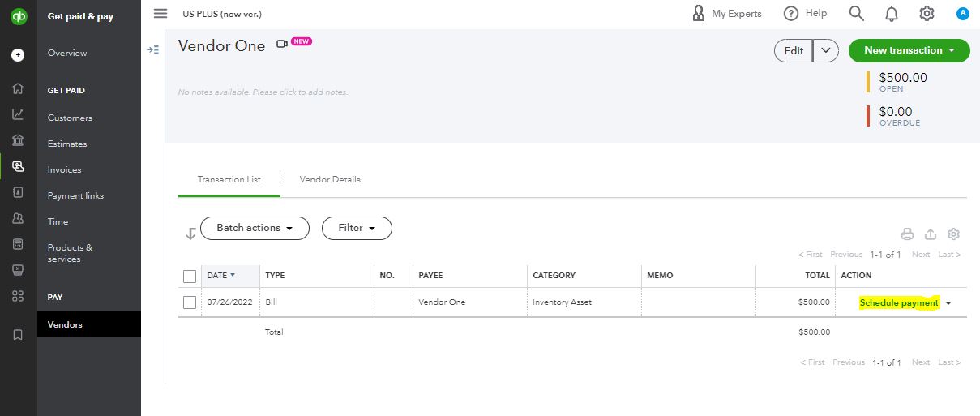The width and height of the screenshot is (980, 416).
Task: Open the plus New create menu
Action: pyautogui.click(x=18, y=56)
